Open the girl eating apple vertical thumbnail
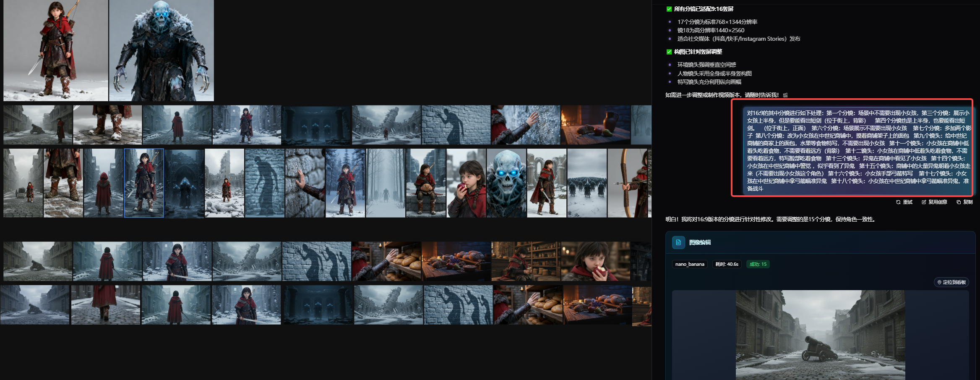 [466, 183]
